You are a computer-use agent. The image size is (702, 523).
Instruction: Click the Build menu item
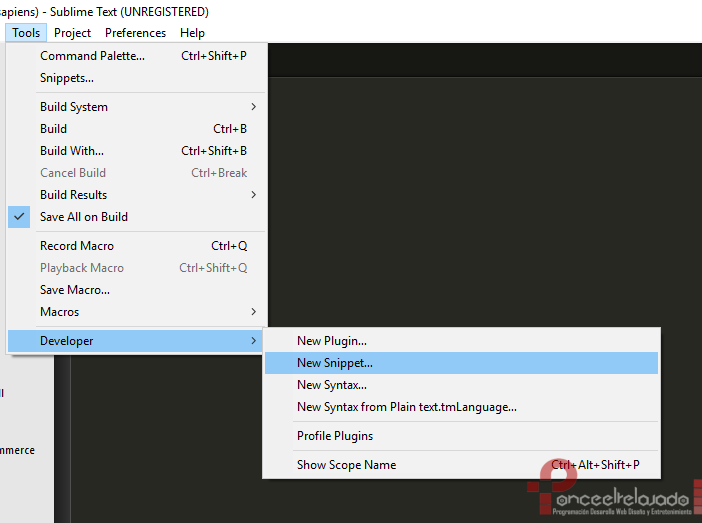pyautogui.click(x=137, y=129)
